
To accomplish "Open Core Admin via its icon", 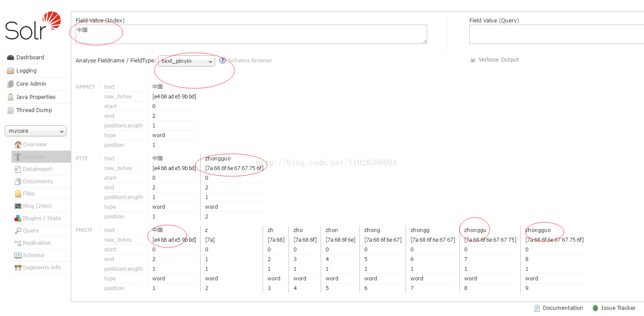I will [x=11, y=84].
